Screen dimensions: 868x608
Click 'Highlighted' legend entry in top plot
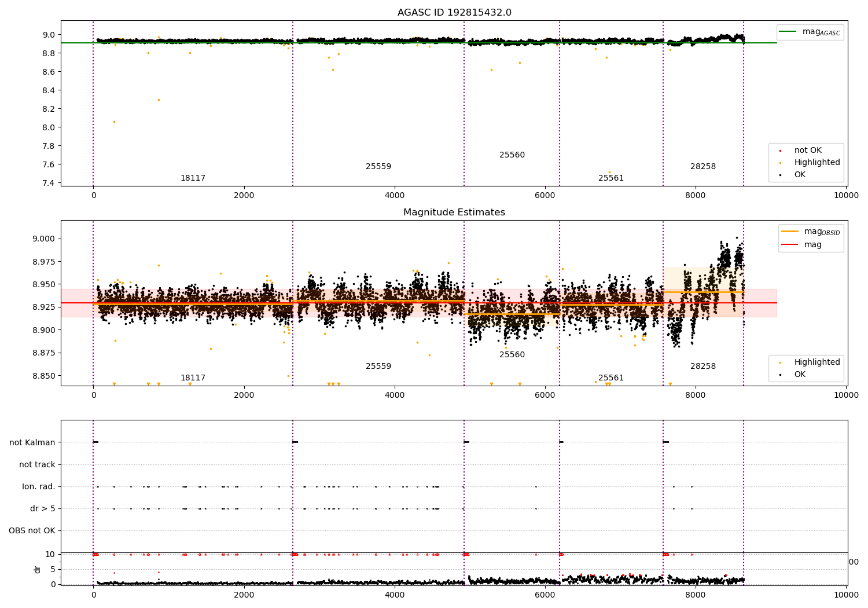pos(809,163)
